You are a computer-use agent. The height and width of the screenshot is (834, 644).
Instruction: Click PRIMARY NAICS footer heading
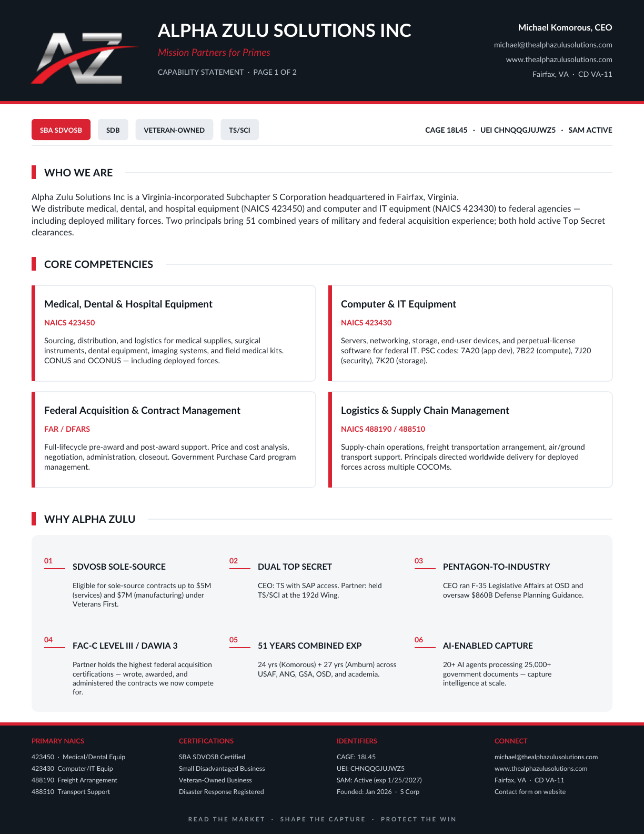(58, 741)
